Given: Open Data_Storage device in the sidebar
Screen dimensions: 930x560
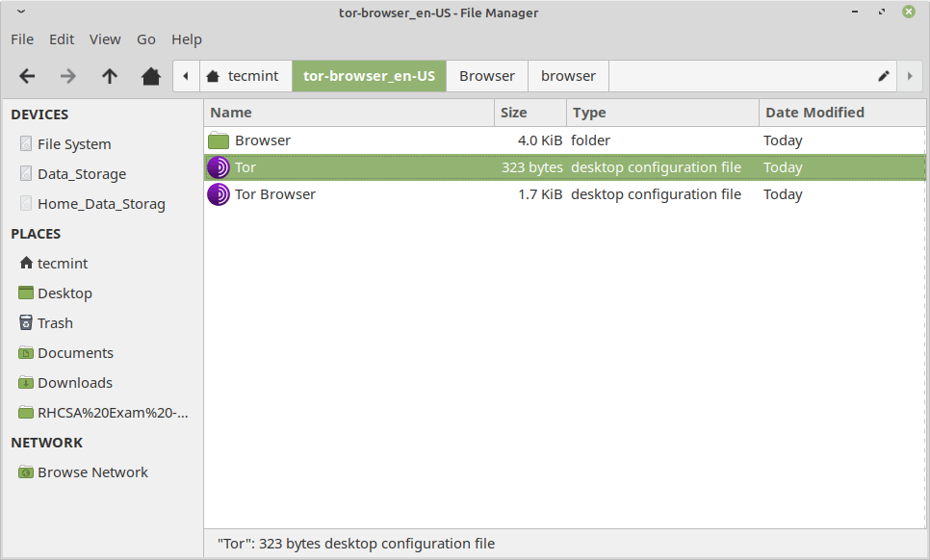Looking at the screenshot, I should point(82,174).
